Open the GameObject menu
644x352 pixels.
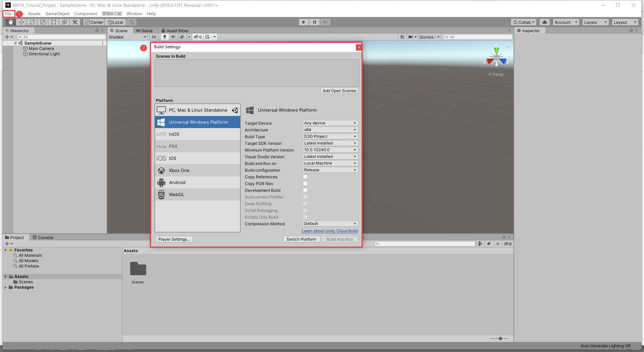[x=57, y=14]
